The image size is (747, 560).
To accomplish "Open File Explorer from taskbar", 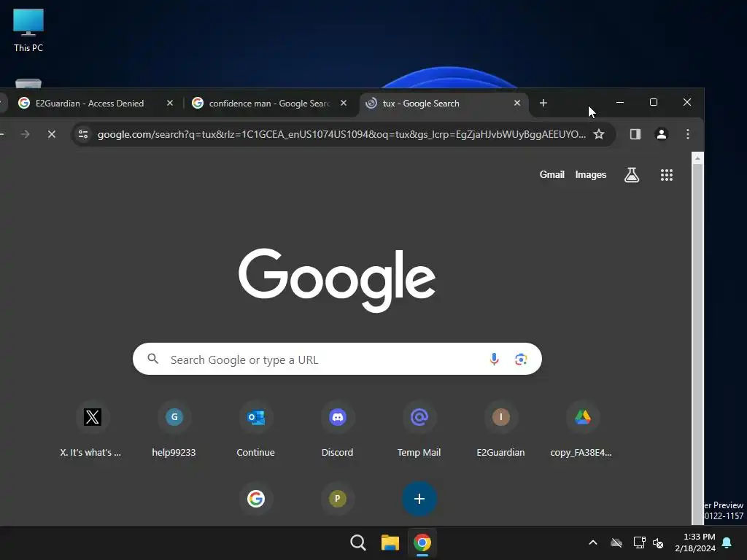I will 390,542.
